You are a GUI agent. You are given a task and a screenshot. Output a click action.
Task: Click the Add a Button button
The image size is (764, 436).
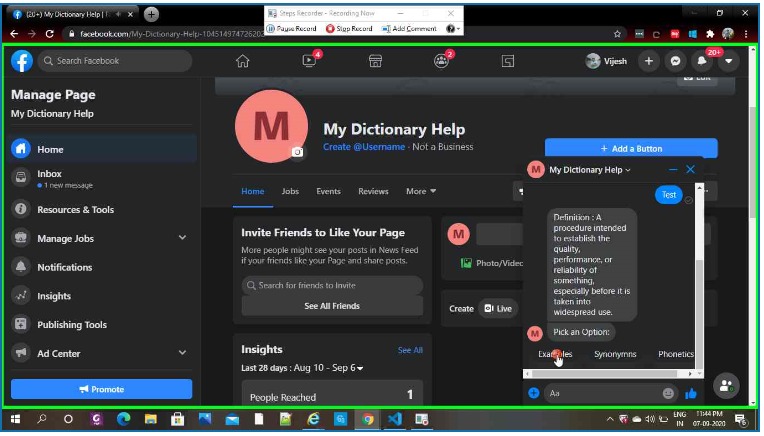point(631,149)
